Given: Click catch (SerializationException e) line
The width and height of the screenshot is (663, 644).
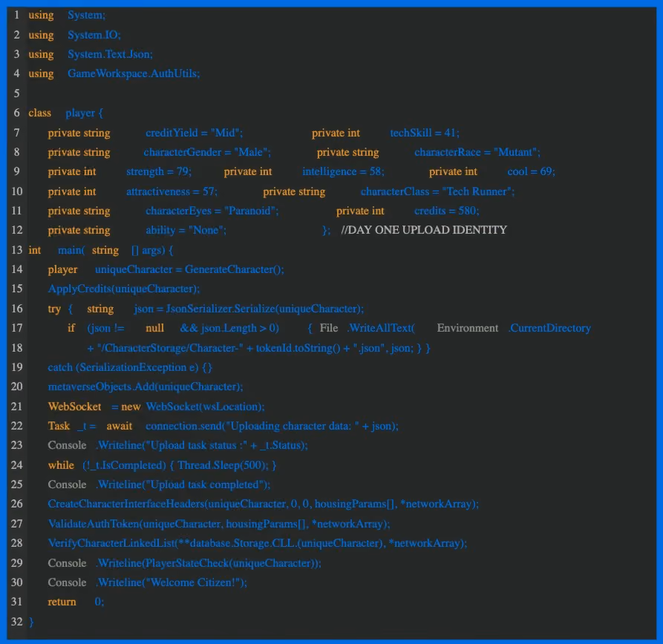Looking at the screenshot, I should (130, 367).
